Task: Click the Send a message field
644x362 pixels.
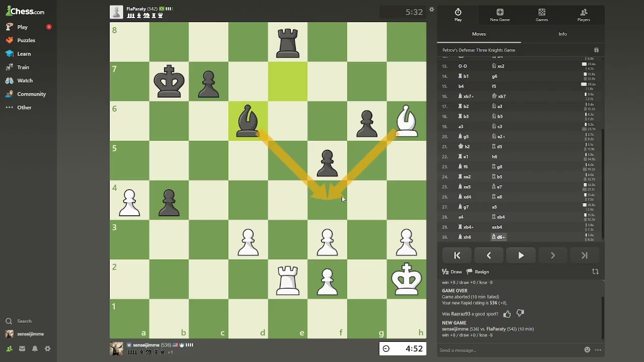Action: pos(508,350)
